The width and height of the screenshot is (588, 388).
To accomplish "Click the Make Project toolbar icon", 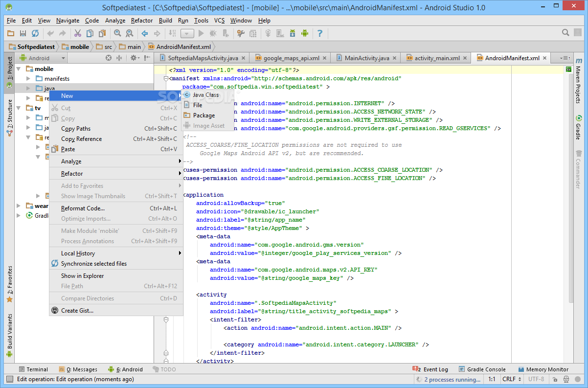I will [172, 33].
